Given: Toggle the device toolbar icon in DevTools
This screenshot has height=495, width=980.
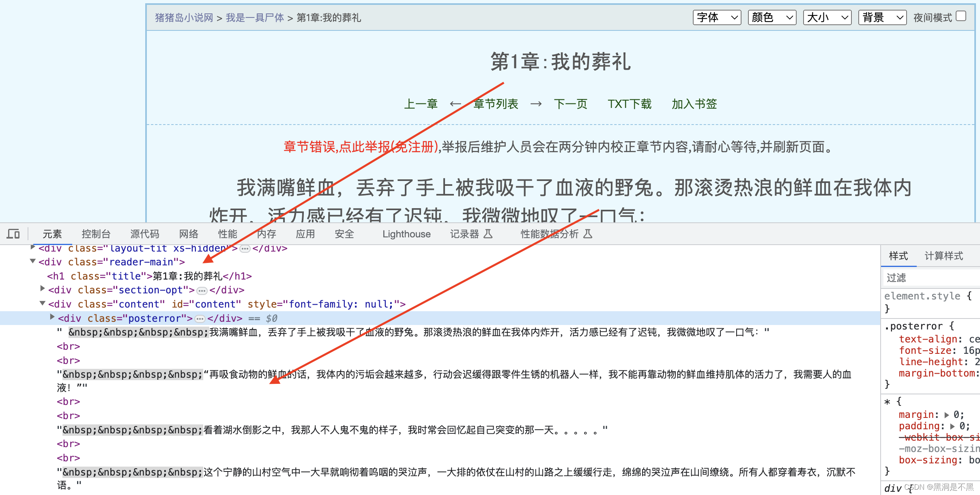Looking at the screenshot, I should pyautogui.click(x=13, y=234).
